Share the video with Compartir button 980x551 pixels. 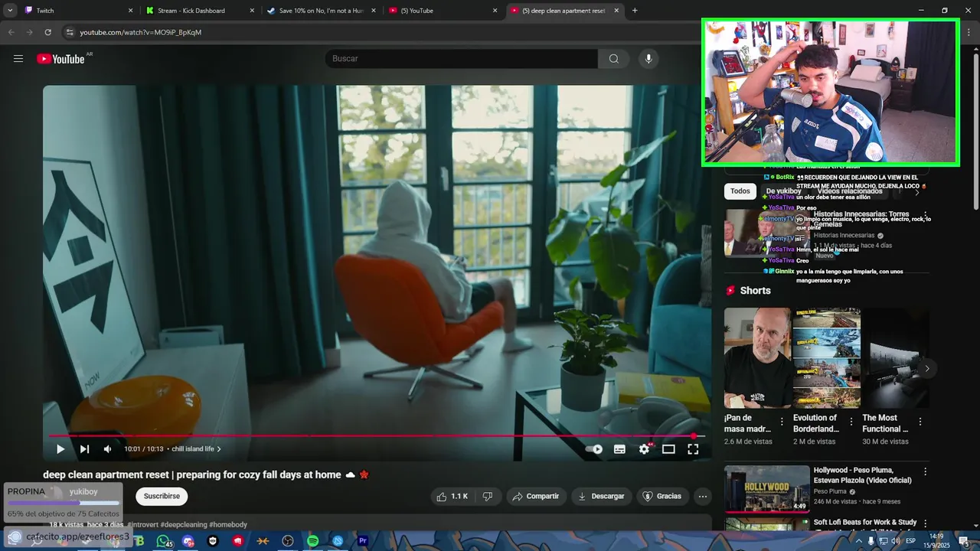pos(536,497)
